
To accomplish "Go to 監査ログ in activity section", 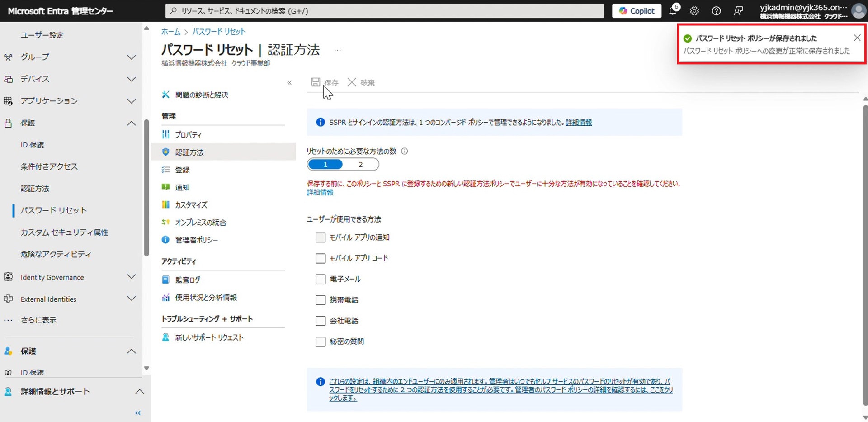I will click(187, 280).
